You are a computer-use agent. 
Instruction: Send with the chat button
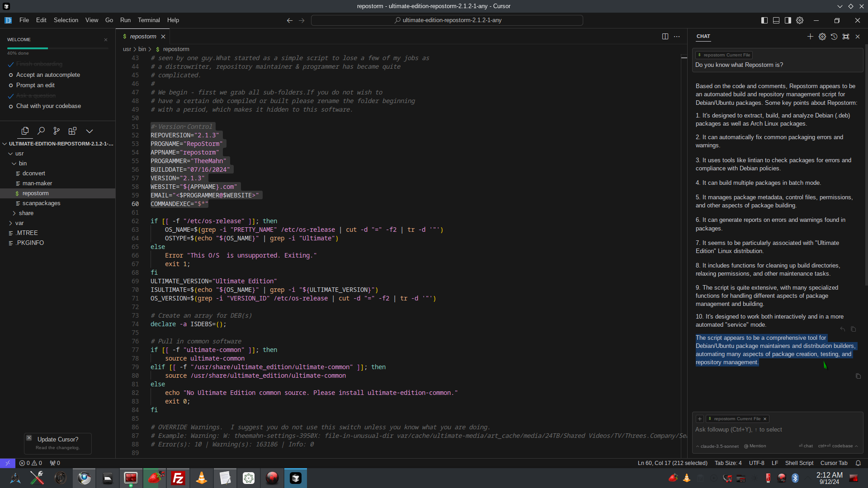pyautogui.click(x=806, y=446)
